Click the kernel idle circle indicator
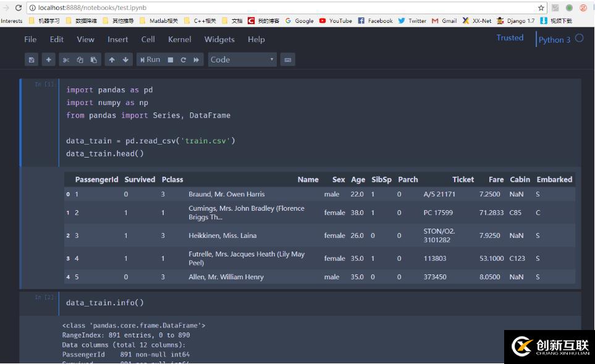Viewport: 595px width, 364px height. pyautogui.click(x=579, y=38)
